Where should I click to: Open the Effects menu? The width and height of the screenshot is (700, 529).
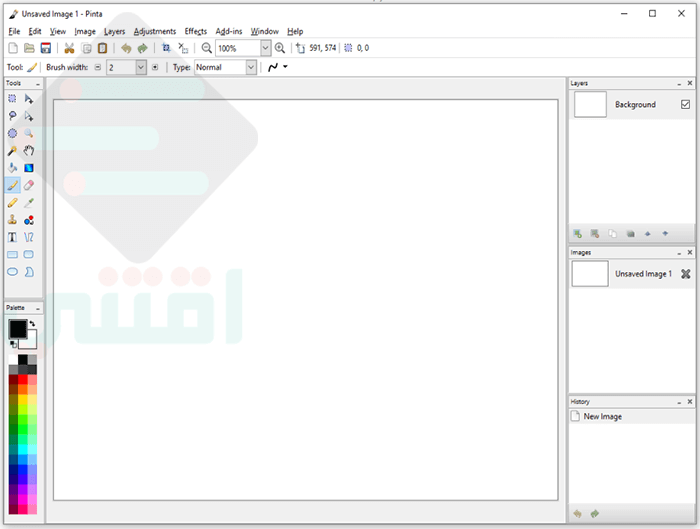coord(196,31)
